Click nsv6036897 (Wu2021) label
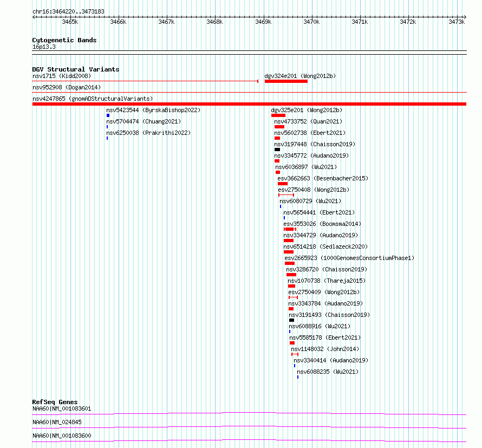 (306, 167)
